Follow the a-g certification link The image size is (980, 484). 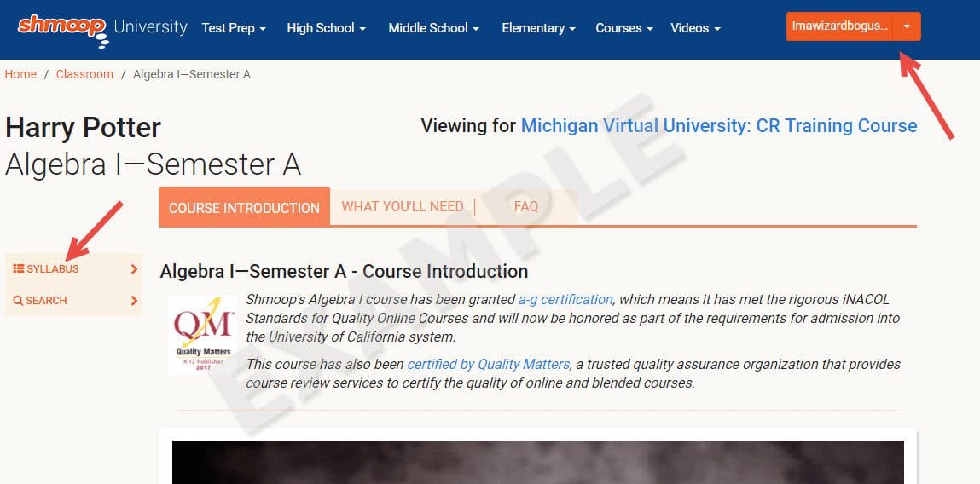[565, 299]
